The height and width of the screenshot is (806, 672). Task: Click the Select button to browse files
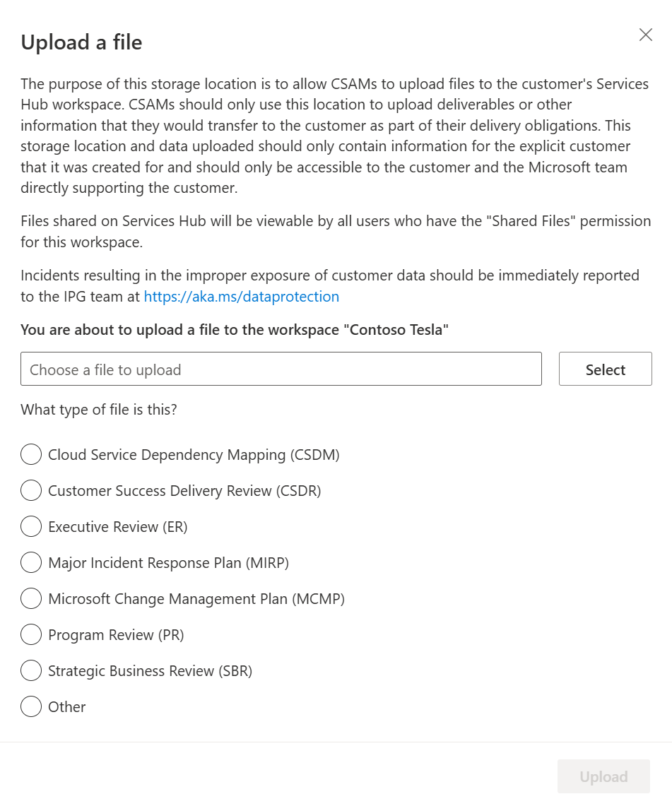(605, 369)
